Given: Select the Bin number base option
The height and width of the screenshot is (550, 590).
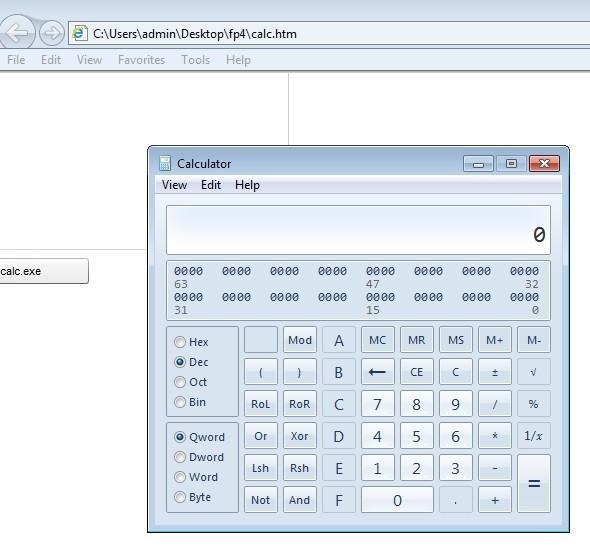Looking at the screenshot, I should tap(180, 402).
